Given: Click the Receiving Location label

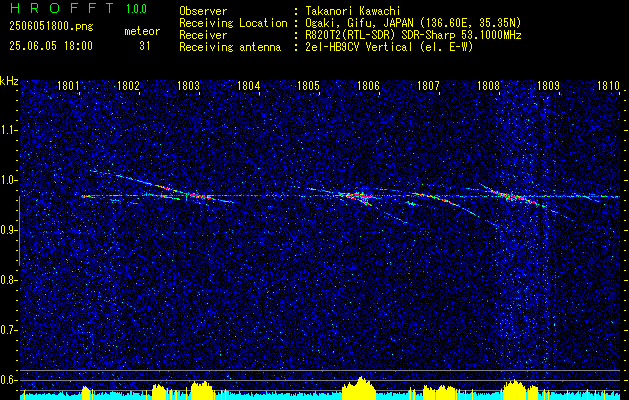Looking at the screenshot, I should [x=233, y=23].
